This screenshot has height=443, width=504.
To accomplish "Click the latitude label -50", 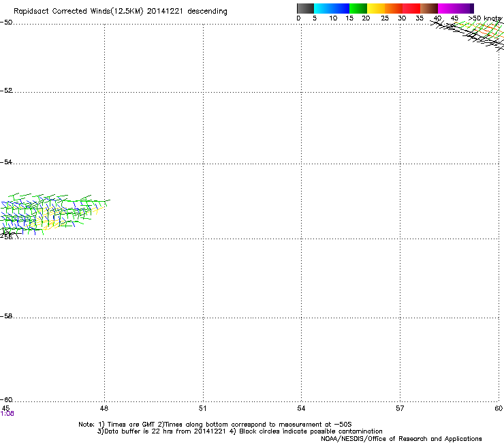I will [6, 22].
